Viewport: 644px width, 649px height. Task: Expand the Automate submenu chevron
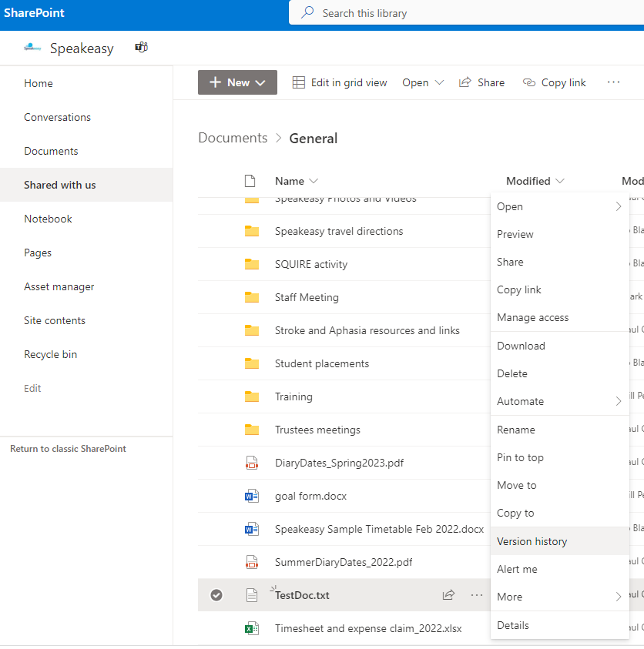(618, 401)
